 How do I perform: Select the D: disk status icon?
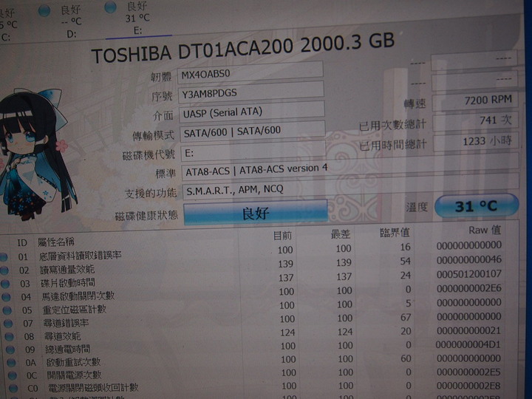[44, 11]
